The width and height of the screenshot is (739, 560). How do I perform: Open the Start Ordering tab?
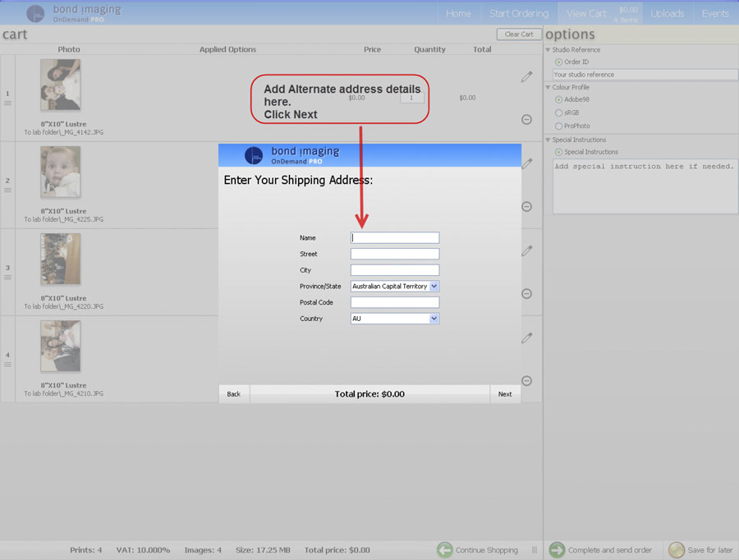519,13
